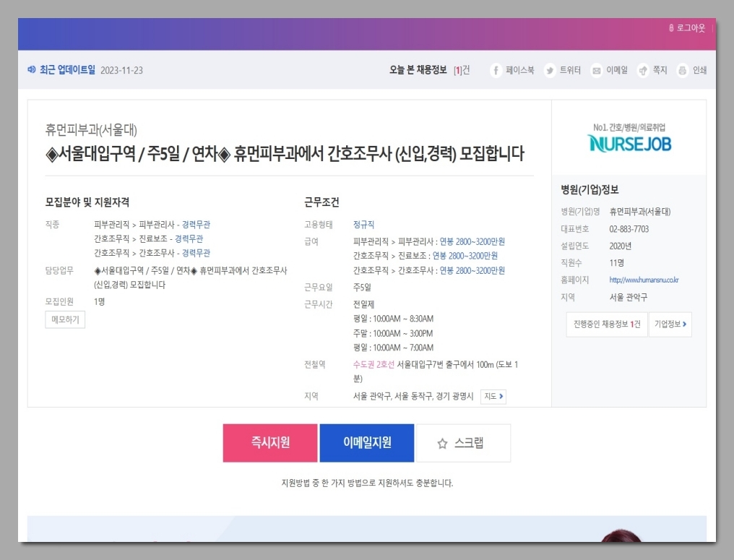Click the NURSEJOB logo
Viewport: 734px width, 560px height.
click(x=629, y=143)
